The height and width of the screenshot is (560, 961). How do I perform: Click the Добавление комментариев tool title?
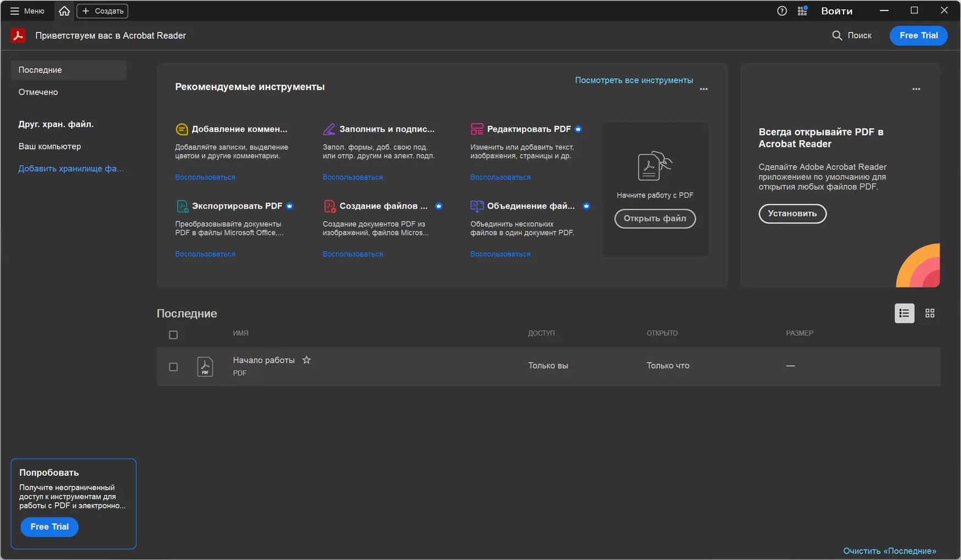click(239, 129)
